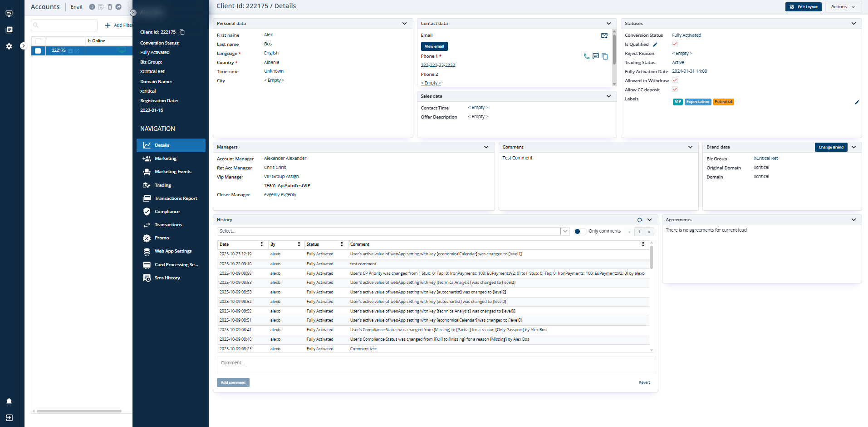Copy the Client Id using the copy icon
Viewport: 868px width, 427px height.
point(182,32)
